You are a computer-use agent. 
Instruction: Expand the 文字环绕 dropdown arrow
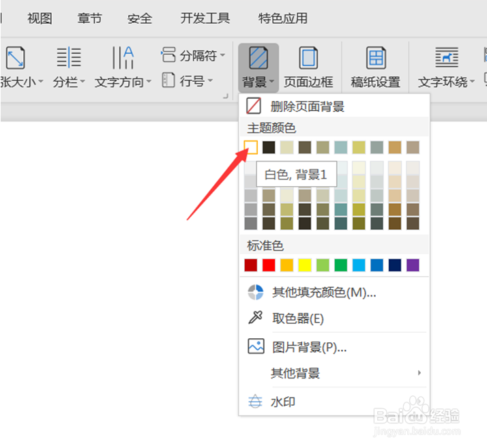coord(472,81)
